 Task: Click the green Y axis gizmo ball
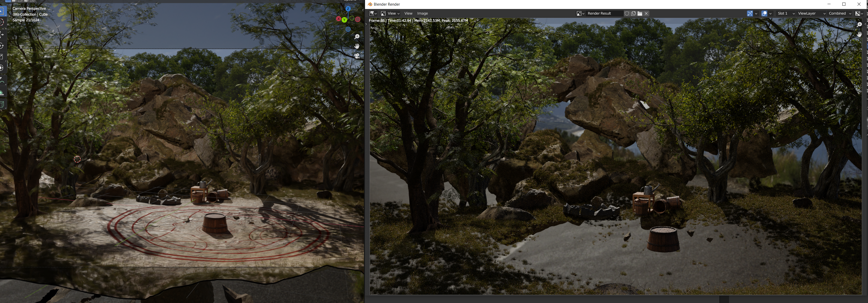(344, 20)
